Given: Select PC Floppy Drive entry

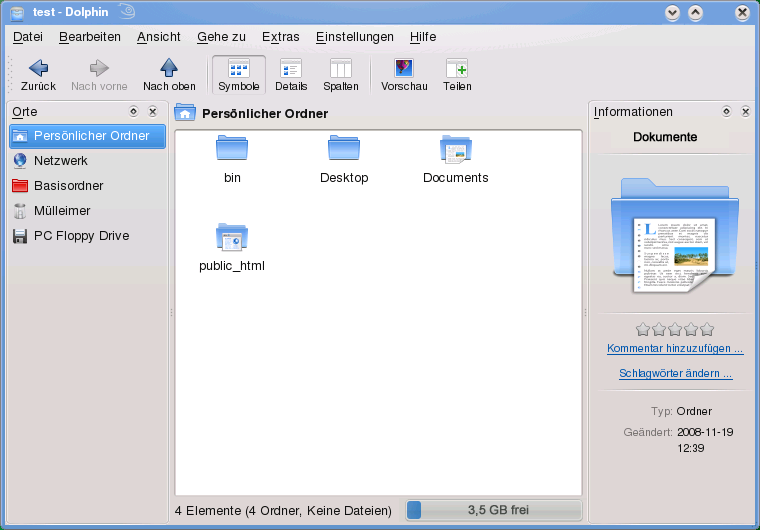Looking at the screenshot, I should pos(87,236).
